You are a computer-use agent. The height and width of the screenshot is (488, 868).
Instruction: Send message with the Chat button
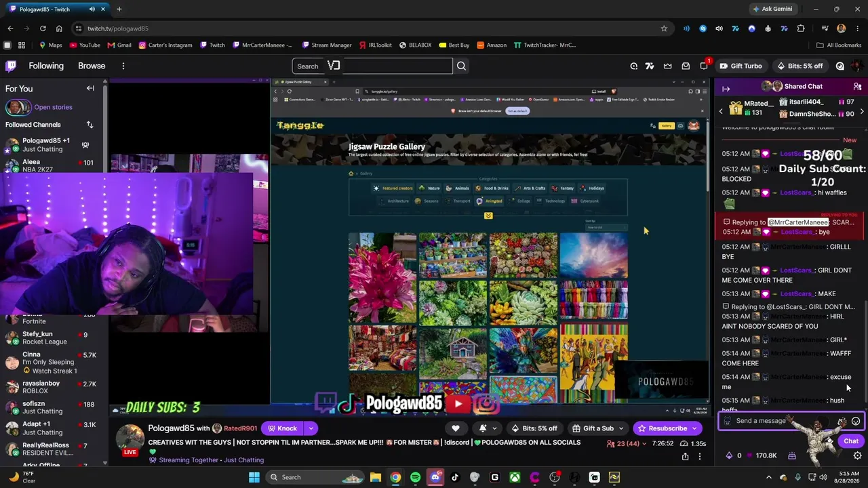[851, 441]
